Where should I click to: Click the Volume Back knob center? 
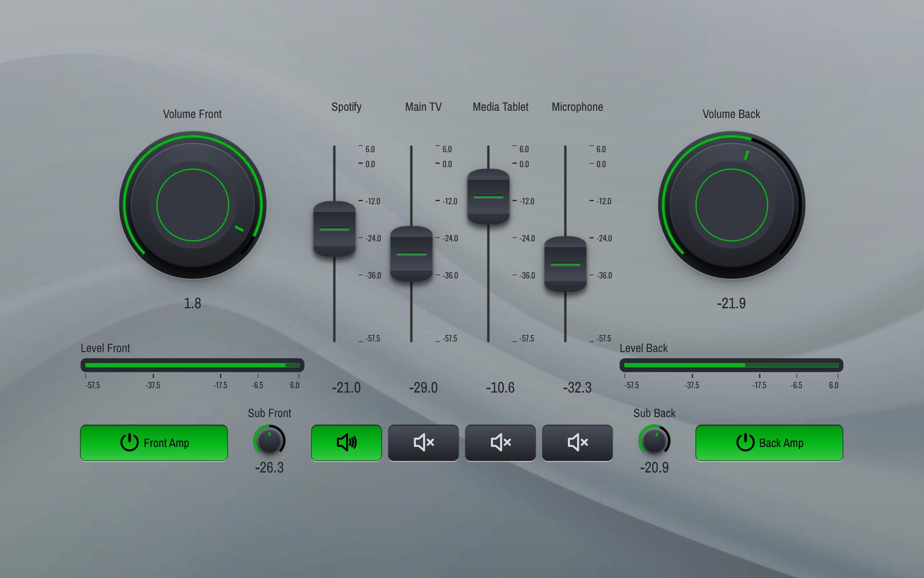coord(731,205)
